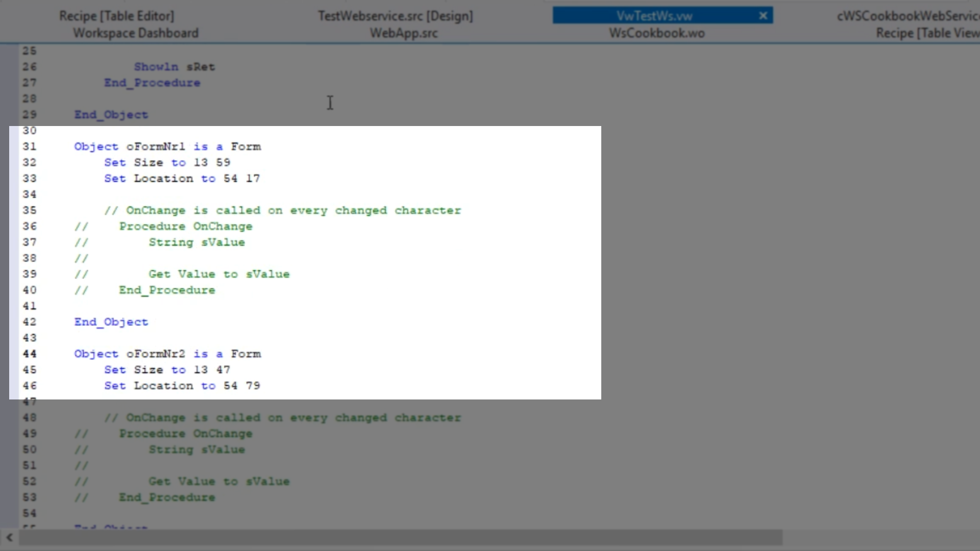980x551 pixels.
Task: Switch to Recipe [Table Editor] tab
Action: 116,16
